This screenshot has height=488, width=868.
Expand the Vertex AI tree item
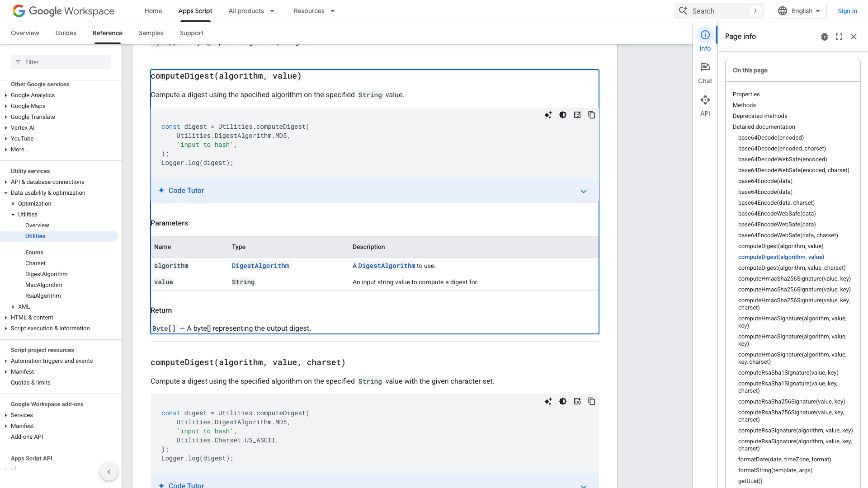coord(6,128)
